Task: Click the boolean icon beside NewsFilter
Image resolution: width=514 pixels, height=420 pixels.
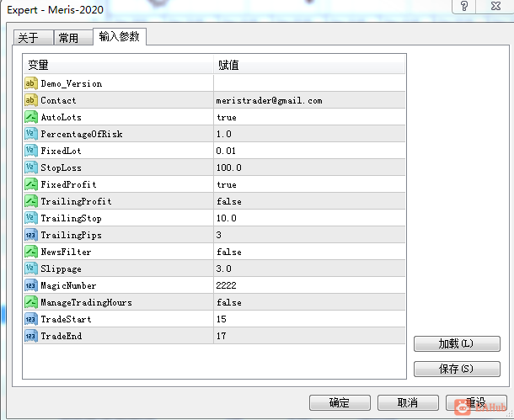Action: pyautogui.click(x=31, y=252)
